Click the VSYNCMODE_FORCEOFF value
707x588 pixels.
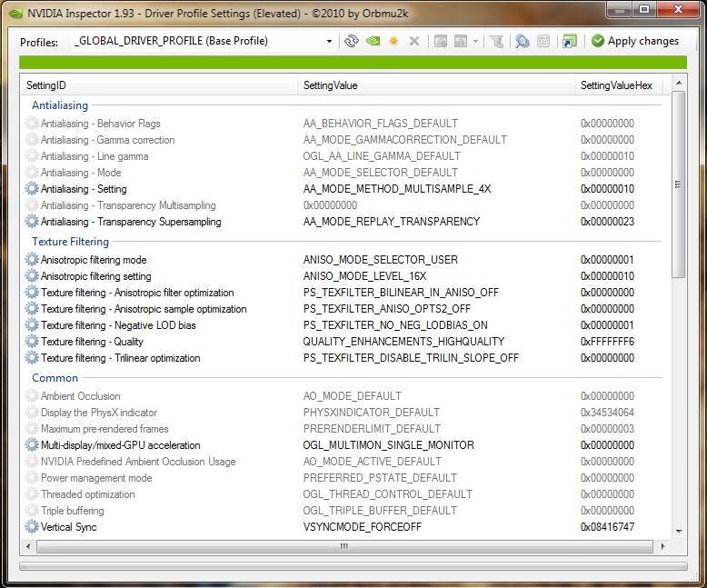pyautogui.click(x=362, y=527)
